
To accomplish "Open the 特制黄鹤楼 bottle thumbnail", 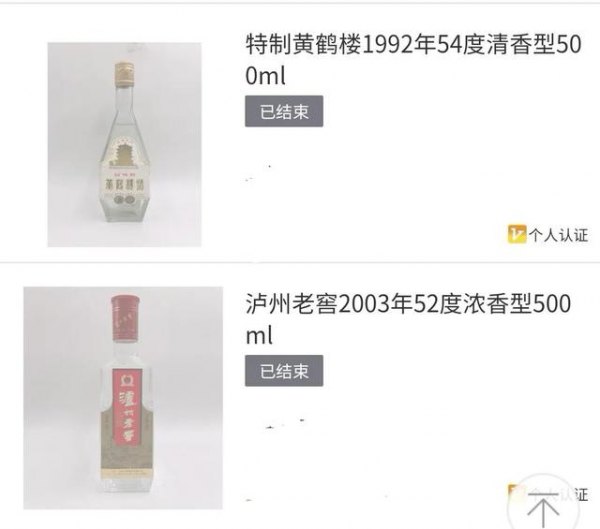I will [124, 144].
